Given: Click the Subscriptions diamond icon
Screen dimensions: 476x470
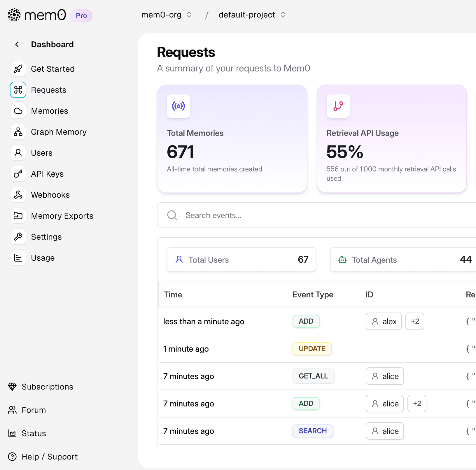Looking at the screenshot, I should [12, 387].
